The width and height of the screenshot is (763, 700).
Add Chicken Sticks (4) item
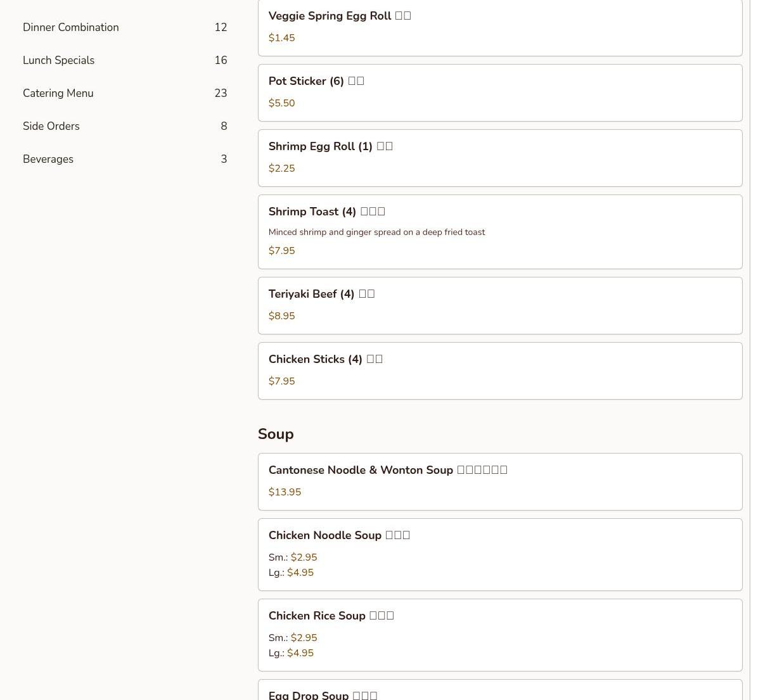pyautogui.click(x=500, y=371)
